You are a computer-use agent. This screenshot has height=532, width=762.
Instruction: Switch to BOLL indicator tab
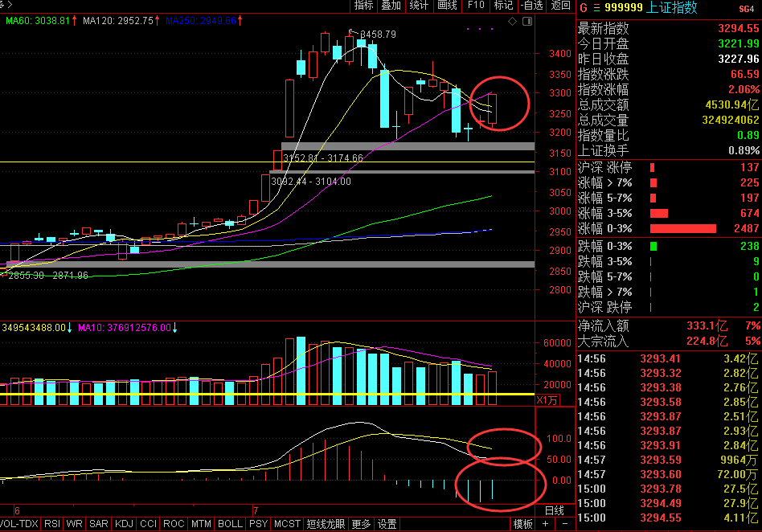click(x=230, y=524)
